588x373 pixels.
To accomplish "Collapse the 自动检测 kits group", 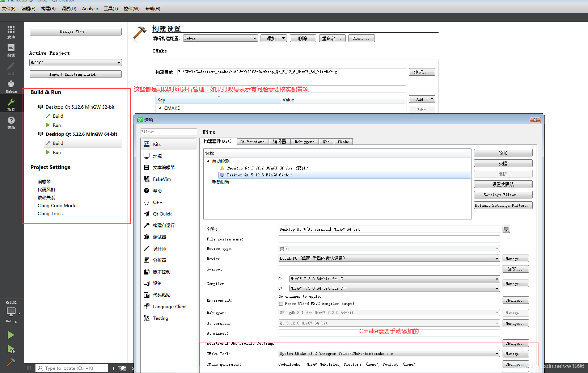I will pos(208,162).
